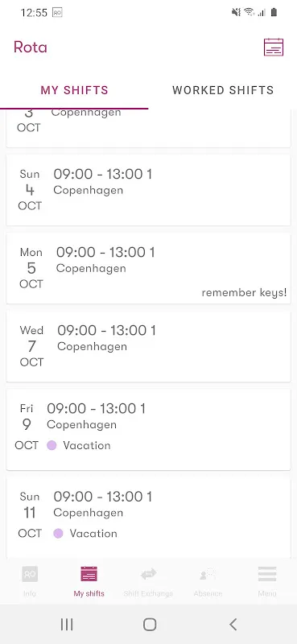Open the Fri 9 Oct shift card

[x=148, y=429]
